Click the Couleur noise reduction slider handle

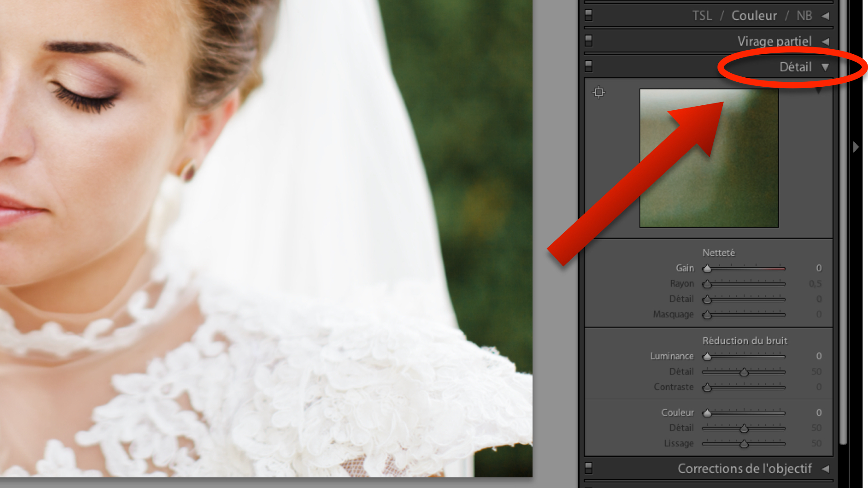click(x=707, y=413)
